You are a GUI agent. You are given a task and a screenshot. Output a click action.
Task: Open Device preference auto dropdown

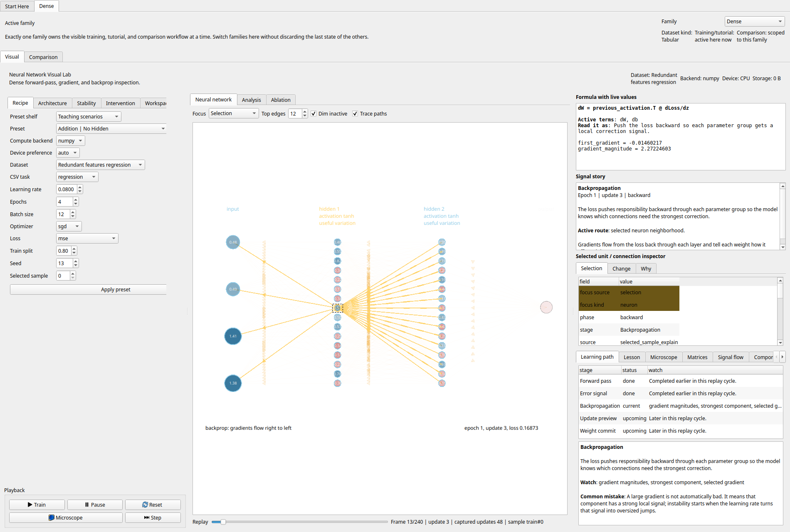pyautogui.click(x=68, y=153)
